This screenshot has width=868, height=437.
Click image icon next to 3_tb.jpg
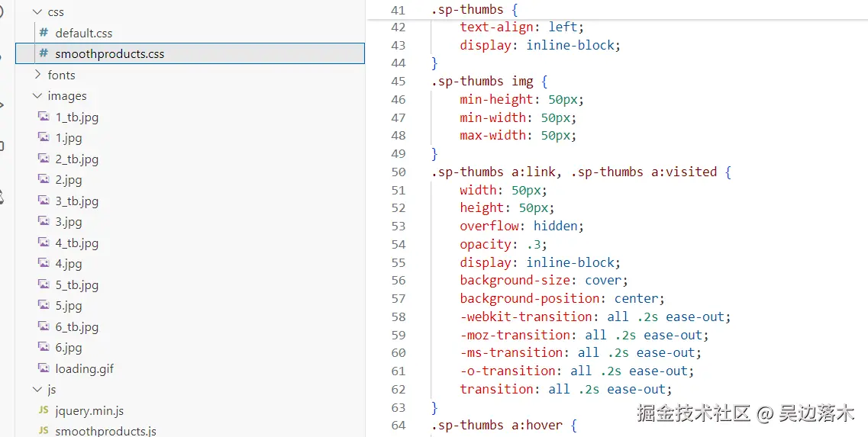tap(44, 201)
